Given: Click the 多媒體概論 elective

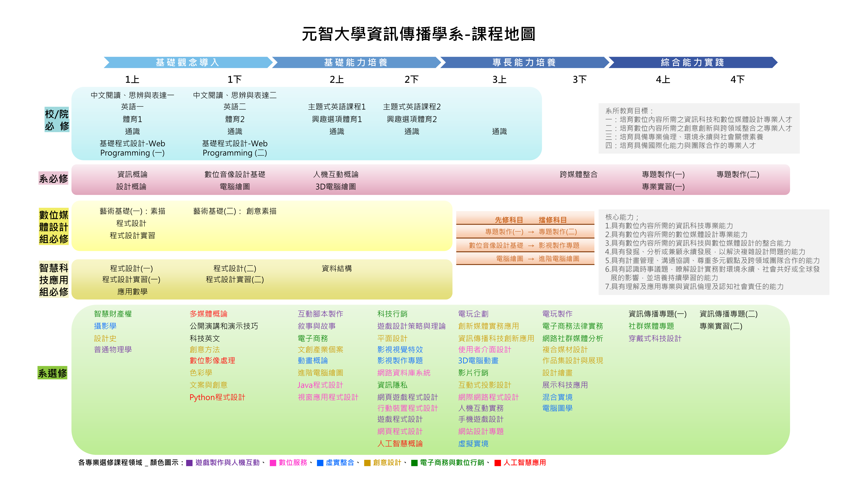Looking at the screenshot, I should tap(208, 314).
